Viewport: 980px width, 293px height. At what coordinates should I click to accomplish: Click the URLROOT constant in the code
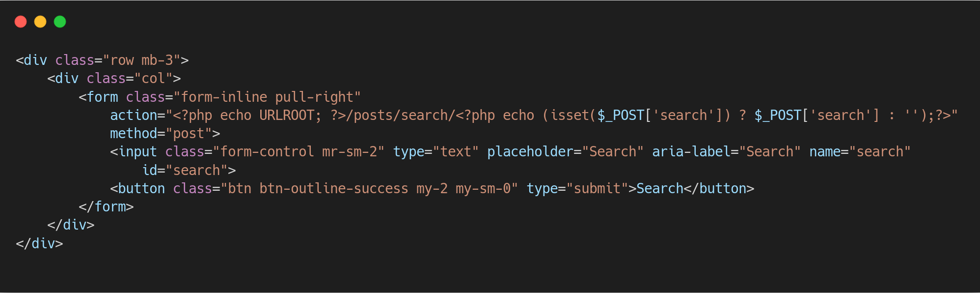287,115
